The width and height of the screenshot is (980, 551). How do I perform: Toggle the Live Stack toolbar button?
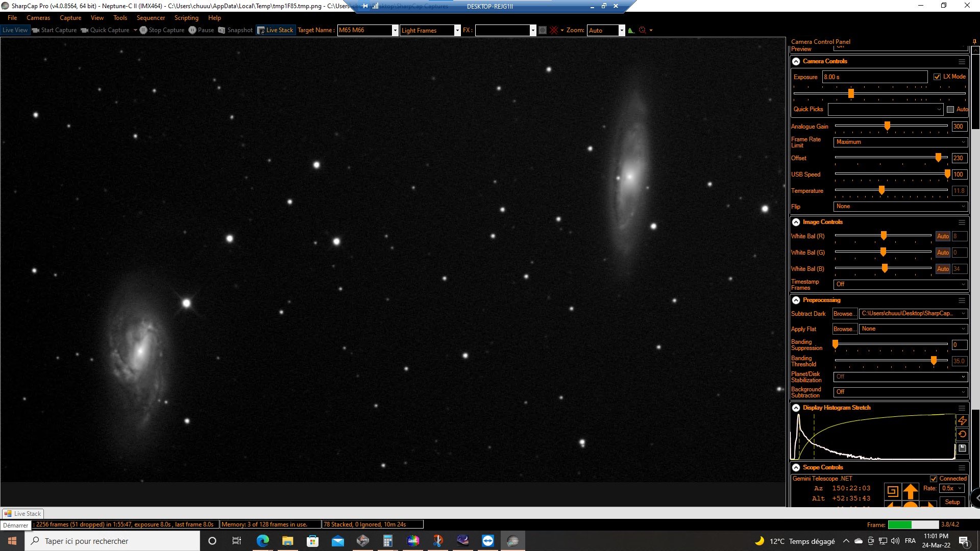276,30
